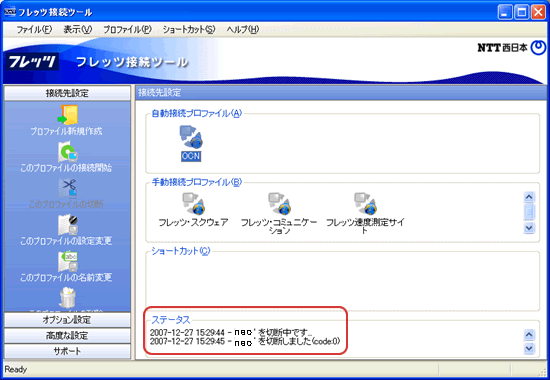The width and height of the screenshot is (550, 380).
Task: Click the このプロファイルの名前変更 label
Action: point(66,277)
